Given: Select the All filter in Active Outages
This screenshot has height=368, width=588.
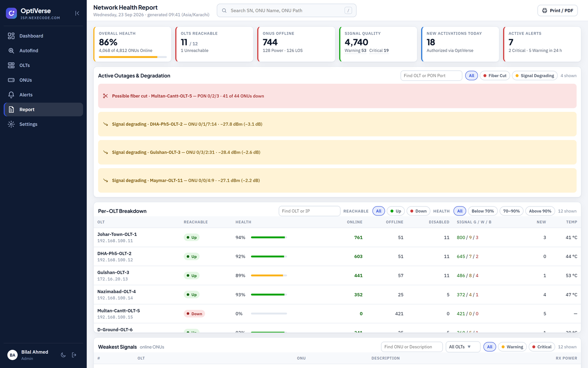Looking at the screenshot, I should [472, 76].
